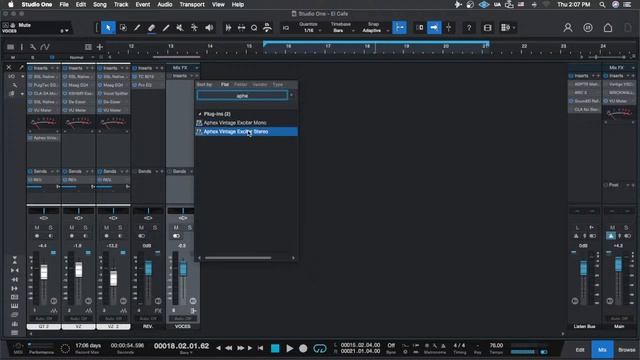Click the IQ input quantize button
This screenshot has width=640, height=360.
pos(286,28)
